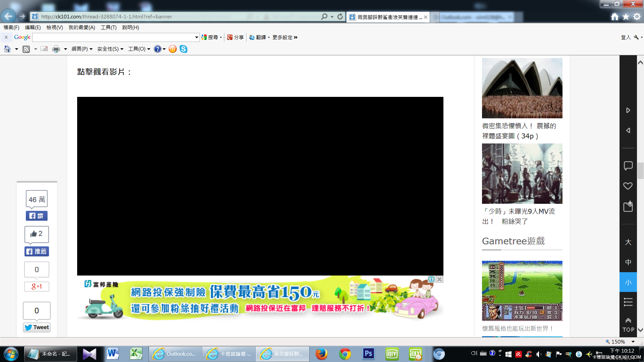The height and width of the screenshot is (362, 644).
Task: Click the ad info icon on banner
Action: point(431,279)
